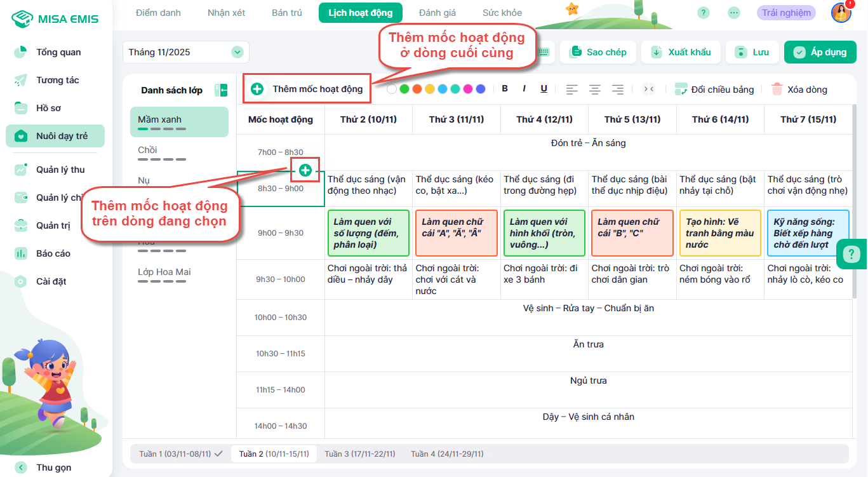
Task: Collapse sidebar with Thu gọn arrow
Action: click(x=21, y=467)
